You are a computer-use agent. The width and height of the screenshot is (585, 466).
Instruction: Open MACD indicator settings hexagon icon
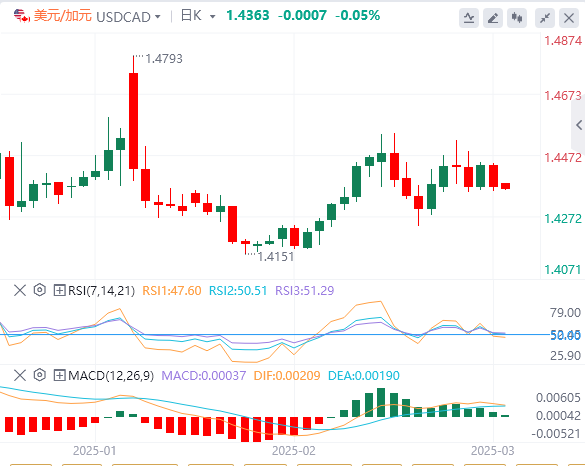[40, 375]
